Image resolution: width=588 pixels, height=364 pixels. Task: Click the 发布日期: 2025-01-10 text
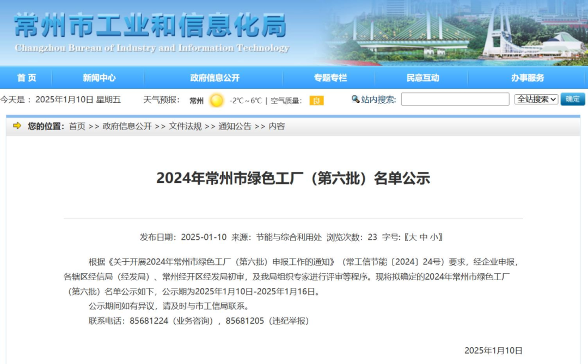pyautogui.click(x=183, y=237)
